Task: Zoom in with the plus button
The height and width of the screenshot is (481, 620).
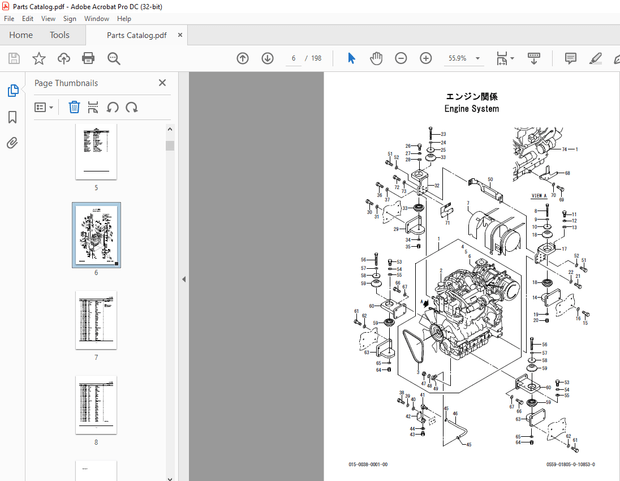Action: coord(425,59)
